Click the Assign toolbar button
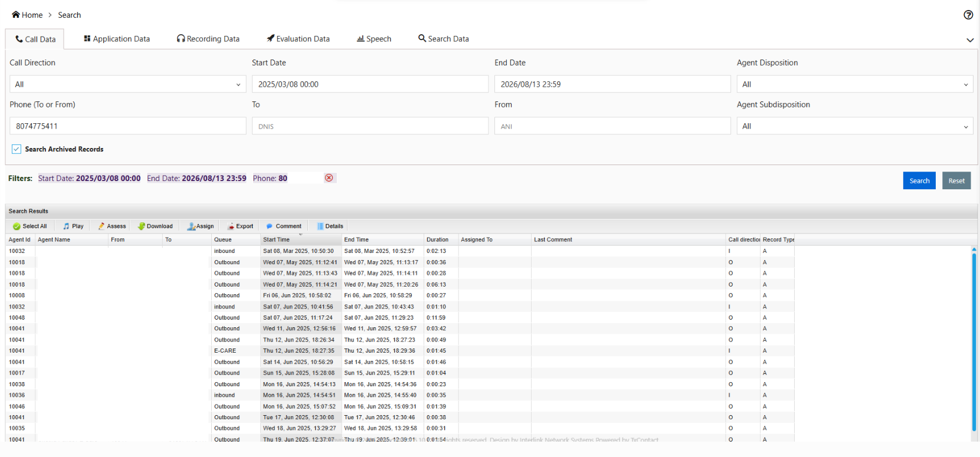The width and height of the screenshot is (980, 457). point(201,226)
